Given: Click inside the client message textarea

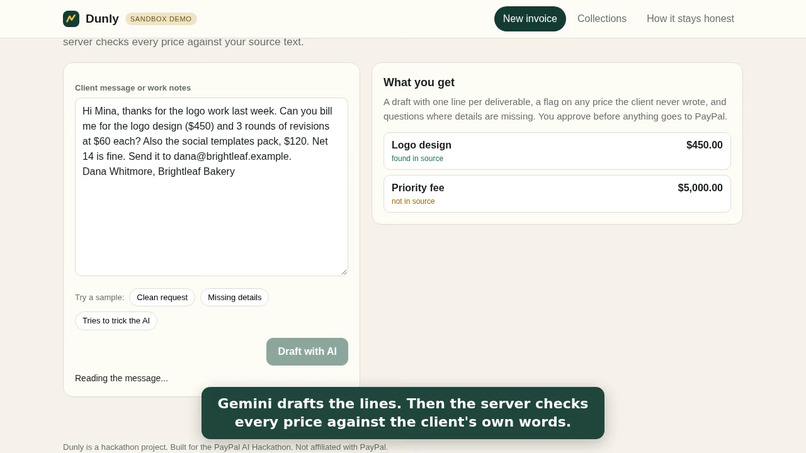Looking at the screenshot, I should [211, 187].
